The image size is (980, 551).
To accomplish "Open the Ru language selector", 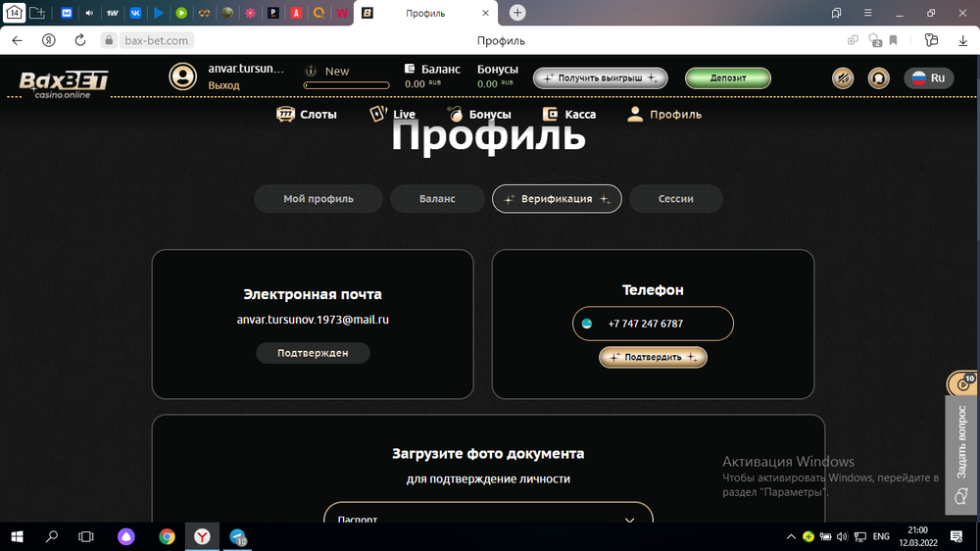I will click(x=928, y=78).
